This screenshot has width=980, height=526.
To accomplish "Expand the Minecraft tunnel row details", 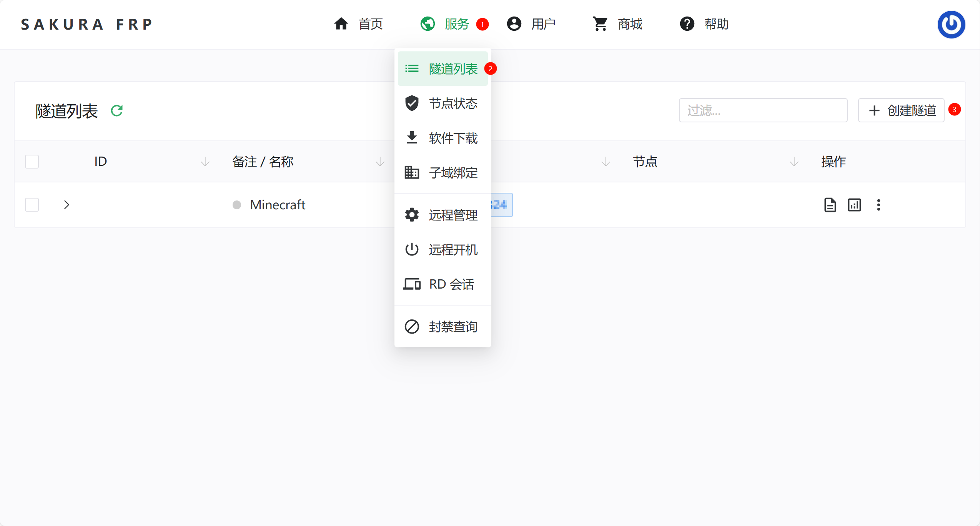I will click(x=66, y=204).
